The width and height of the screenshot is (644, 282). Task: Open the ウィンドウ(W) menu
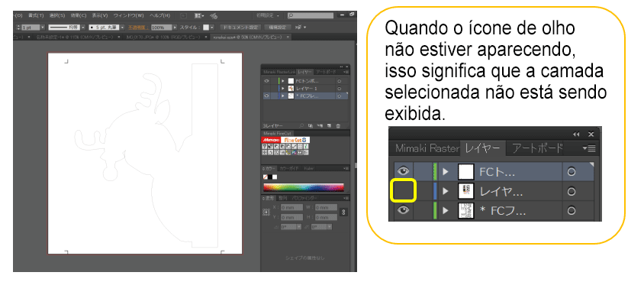click(x=128, y=15)
